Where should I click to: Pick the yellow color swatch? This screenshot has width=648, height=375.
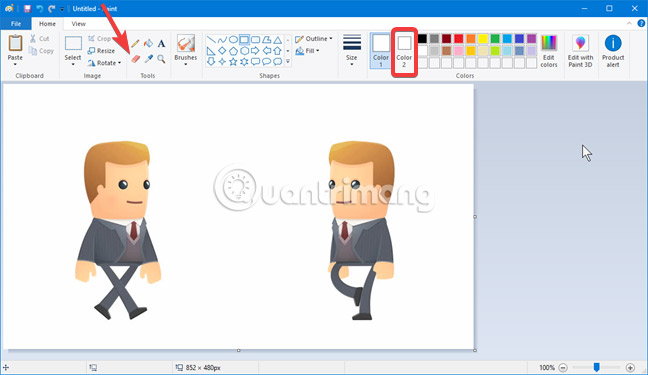[483, 39]
